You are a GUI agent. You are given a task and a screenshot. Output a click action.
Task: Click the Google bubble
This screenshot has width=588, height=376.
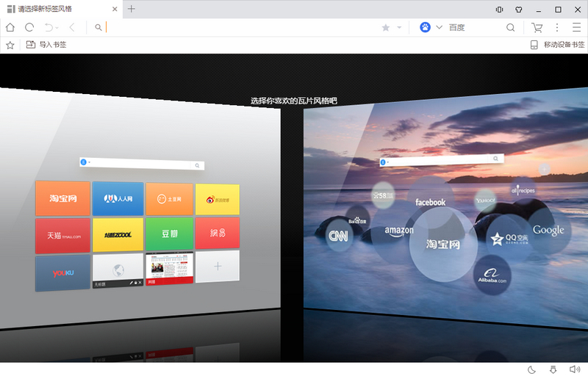[548, 230]
